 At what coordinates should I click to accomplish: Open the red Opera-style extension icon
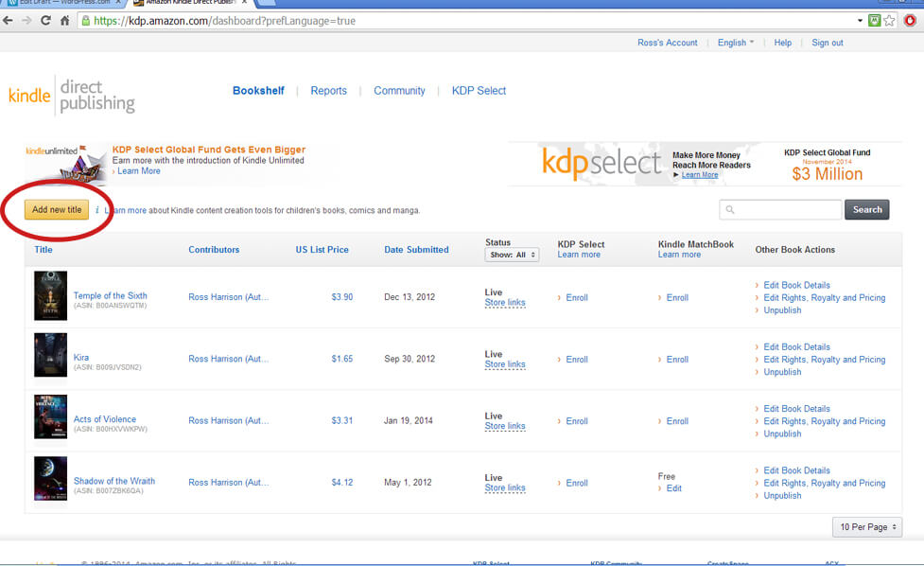coord(910,21)
